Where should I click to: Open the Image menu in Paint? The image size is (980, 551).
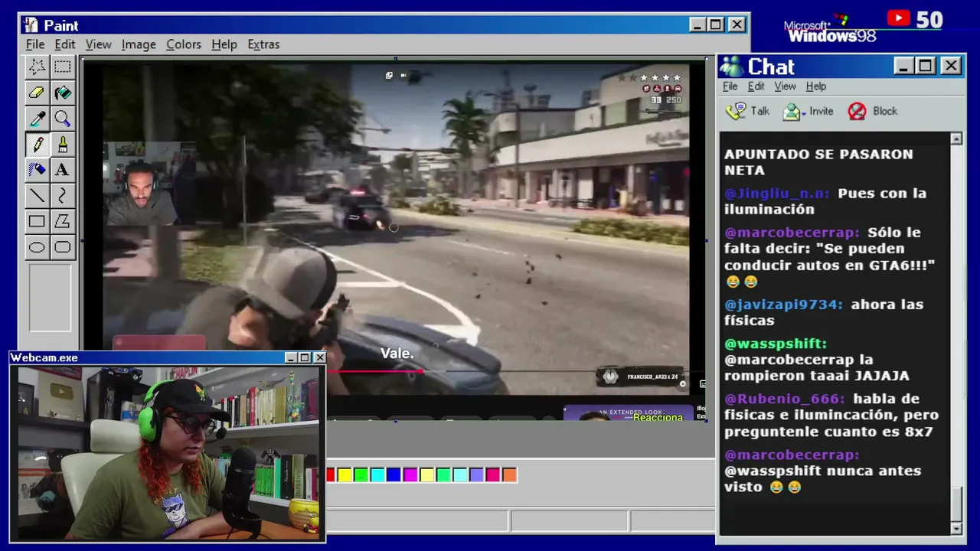pos(139,44)
